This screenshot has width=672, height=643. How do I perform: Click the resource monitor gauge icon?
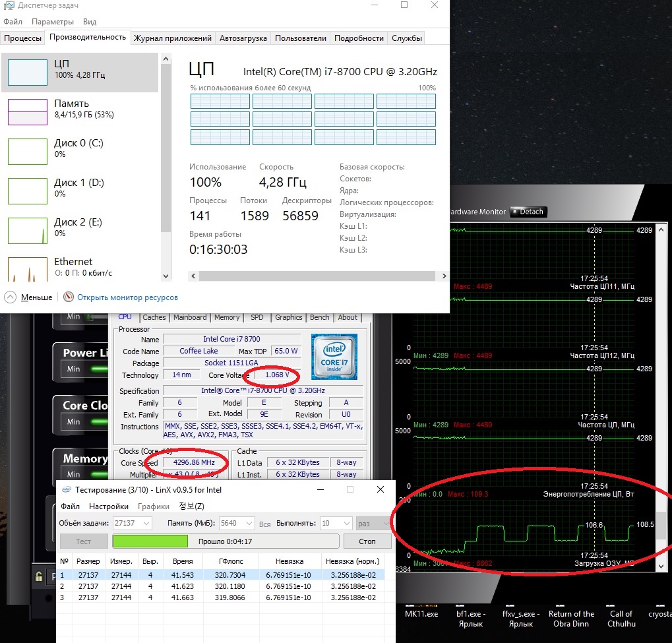[x=69, y=297]
